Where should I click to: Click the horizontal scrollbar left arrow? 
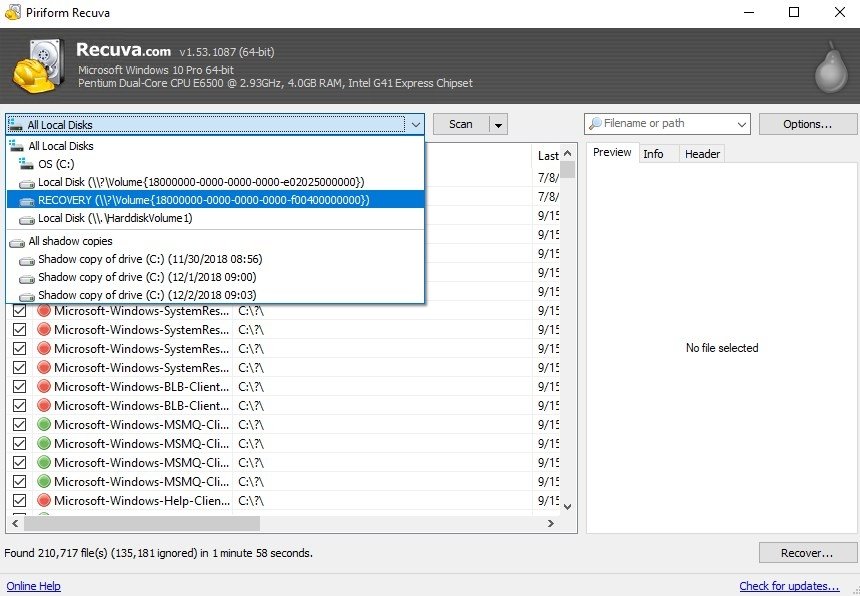[x=15, y=524]
